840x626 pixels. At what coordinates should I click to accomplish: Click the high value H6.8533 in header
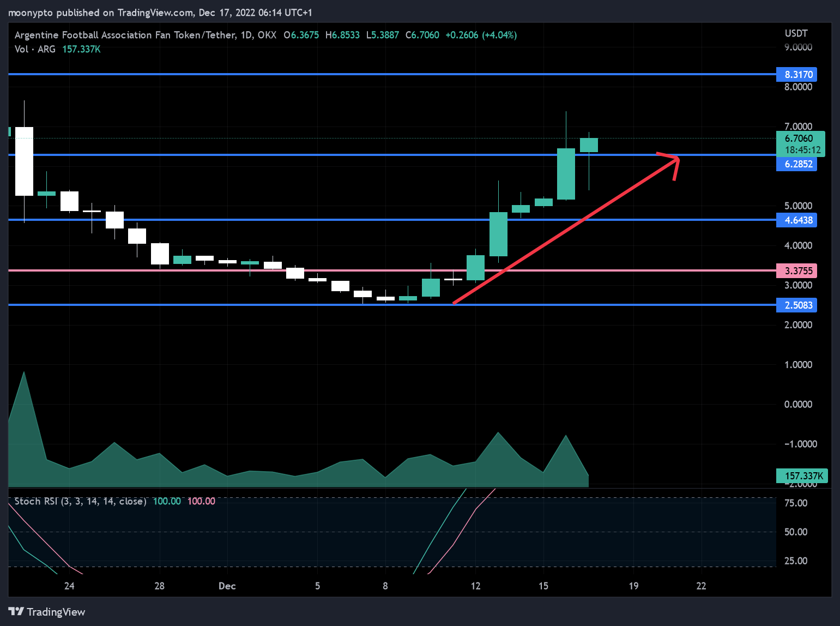click(x=342, y=35)
